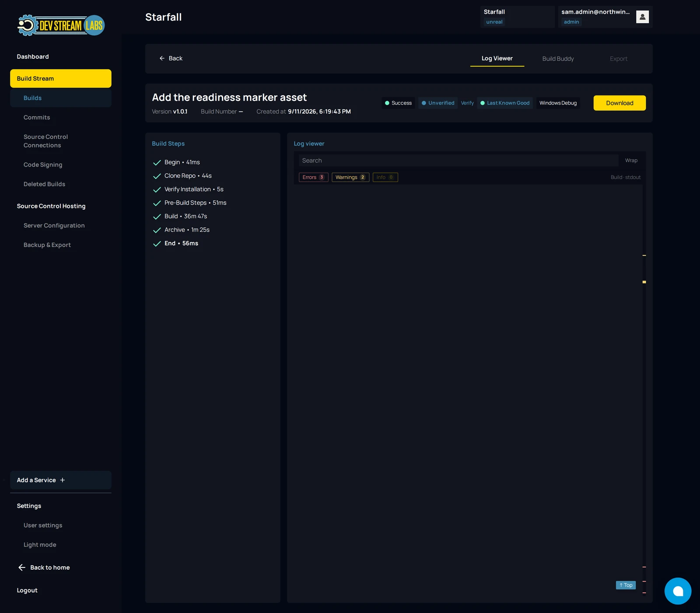The height and width of the screenshot is (613, 700).
Task: Select the checkmark for the Build step
Action: pyautogui.click(x=157, y=217)
